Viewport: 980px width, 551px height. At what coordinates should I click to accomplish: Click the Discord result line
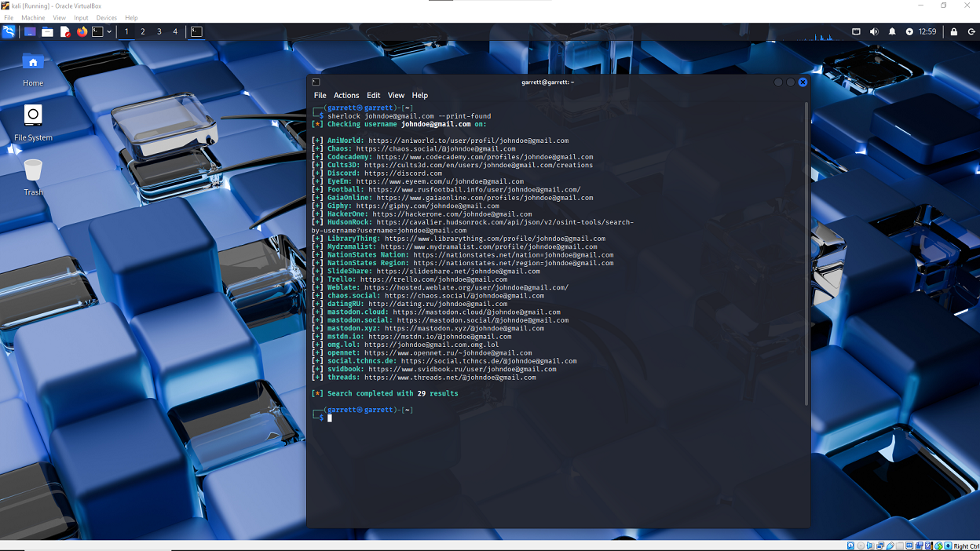coord(377,173)
